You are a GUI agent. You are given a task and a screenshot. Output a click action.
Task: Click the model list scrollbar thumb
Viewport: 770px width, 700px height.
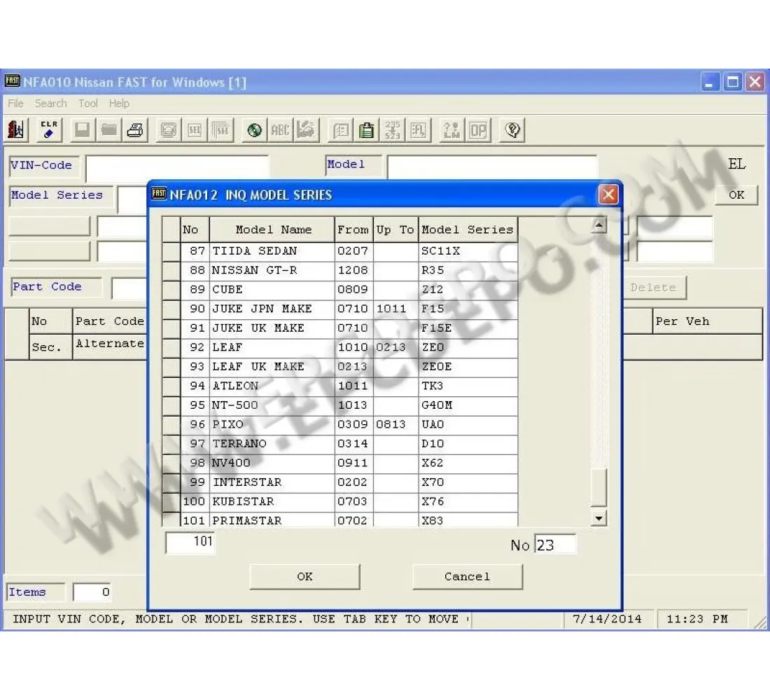coord(598,486)
